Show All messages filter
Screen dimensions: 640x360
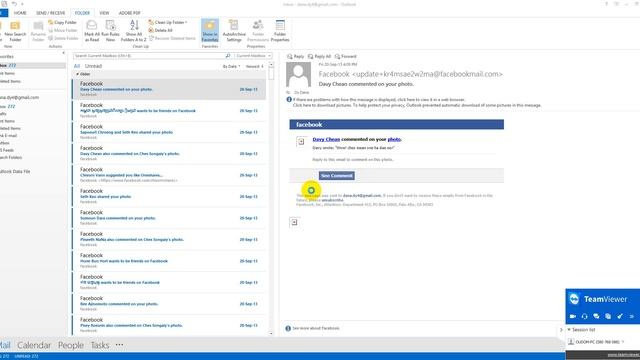pos(77,66)
